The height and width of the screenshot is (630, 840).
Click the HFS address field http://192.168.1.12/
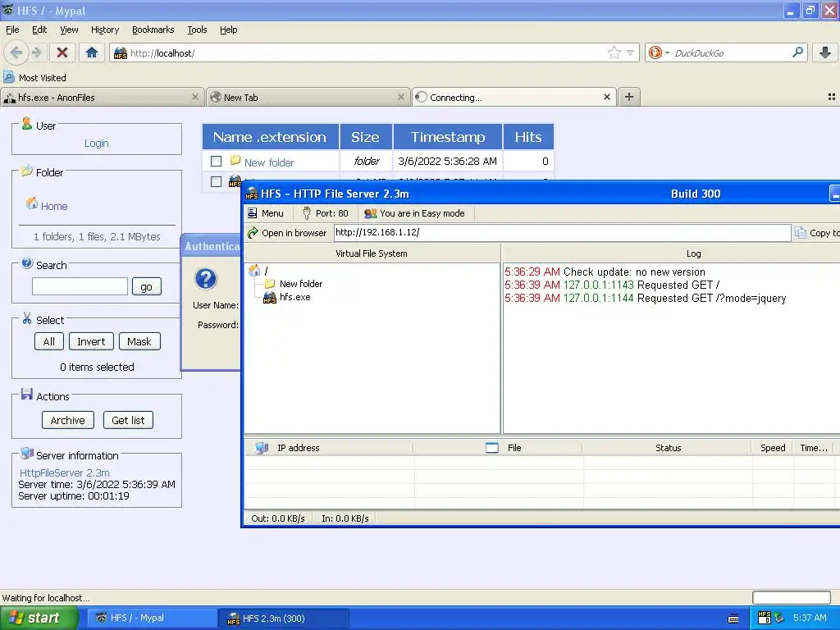pos(562,232)
